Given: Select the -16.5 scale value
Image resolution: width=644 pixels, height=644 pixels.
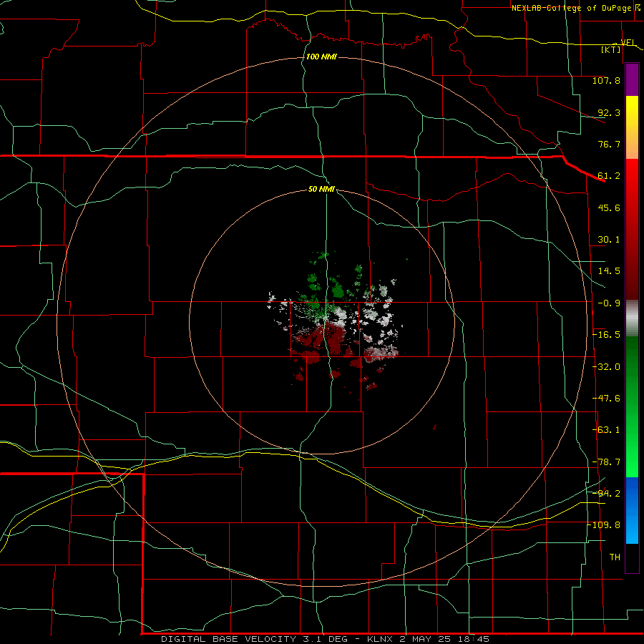Looking at the screenshot, I should (606, 335).
